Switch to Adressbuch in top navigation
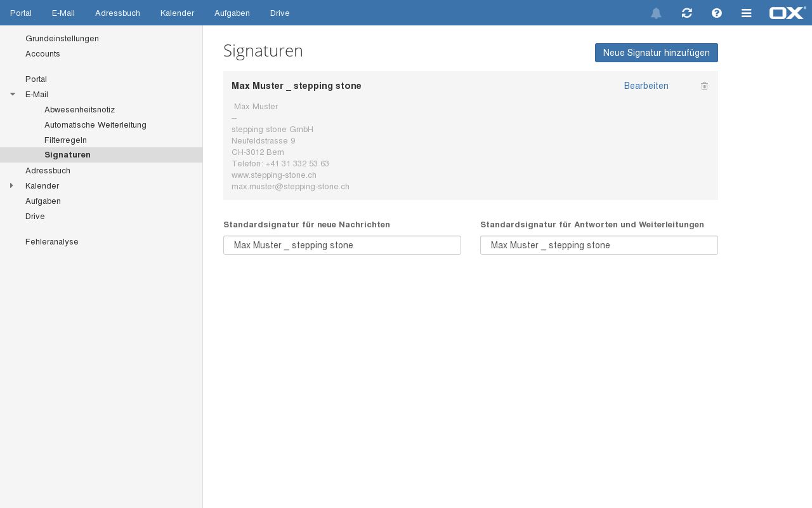The width and height of the screenshot is (812, 508). [117, 13]
